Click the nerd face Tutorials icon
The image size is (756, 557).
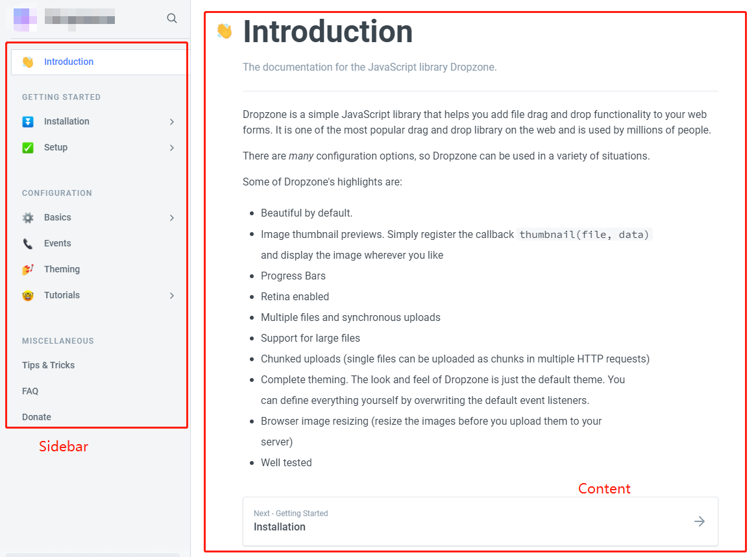[x=27, y=295]
